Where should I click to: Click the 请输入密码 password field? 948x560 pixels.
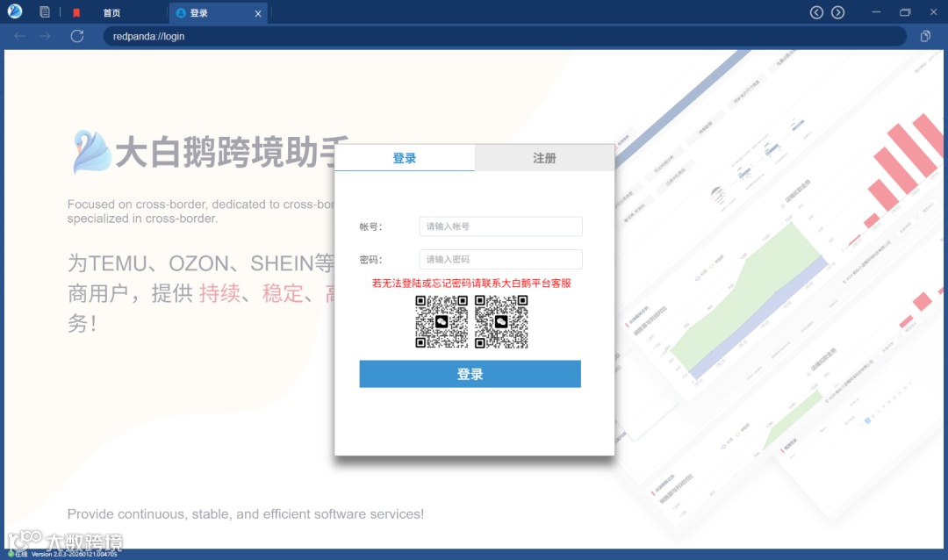point(500,260)
